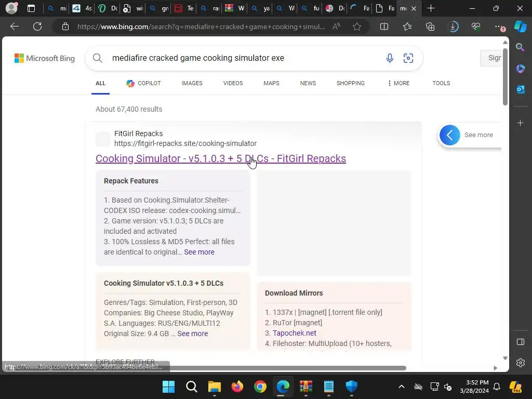
Task: Open File Explorer from taskbar
Action: point(215,387)
